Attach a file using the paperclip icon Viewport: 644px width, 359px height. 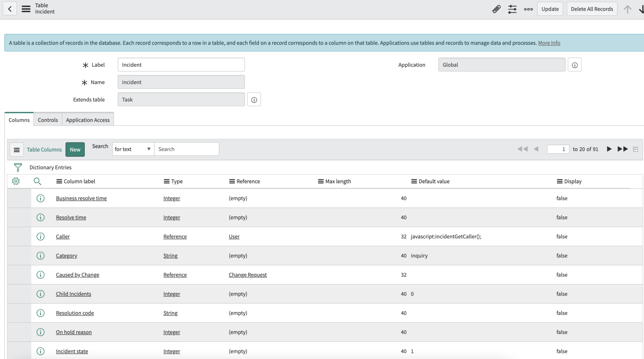pyautogui.click(x=496, y=9)
